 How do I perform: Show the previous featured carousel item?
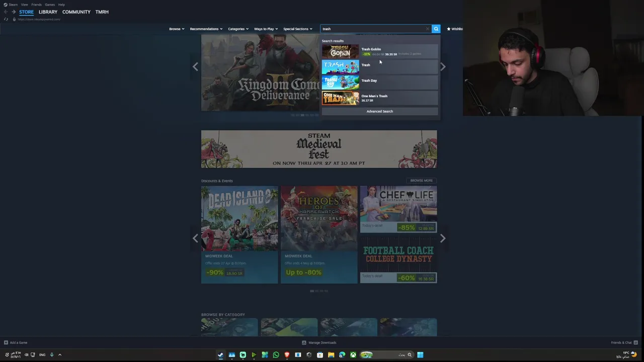(x=195, y=67)
